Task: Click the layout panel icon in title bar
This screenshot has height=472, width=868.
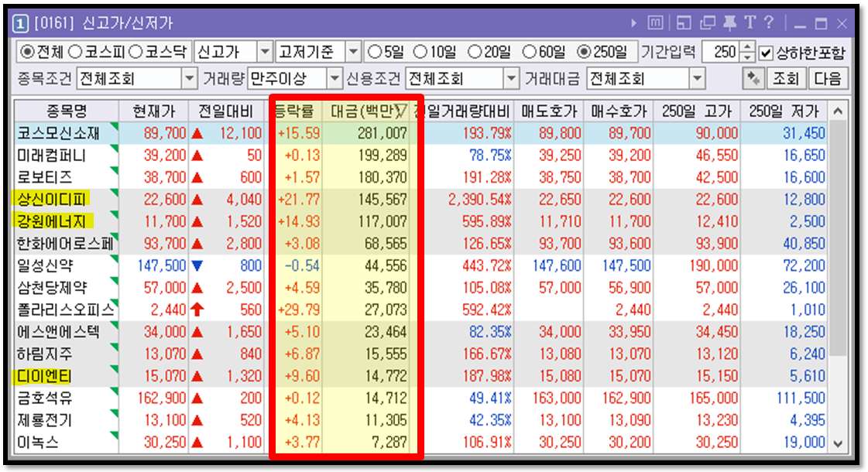Action: pos(684,23)
